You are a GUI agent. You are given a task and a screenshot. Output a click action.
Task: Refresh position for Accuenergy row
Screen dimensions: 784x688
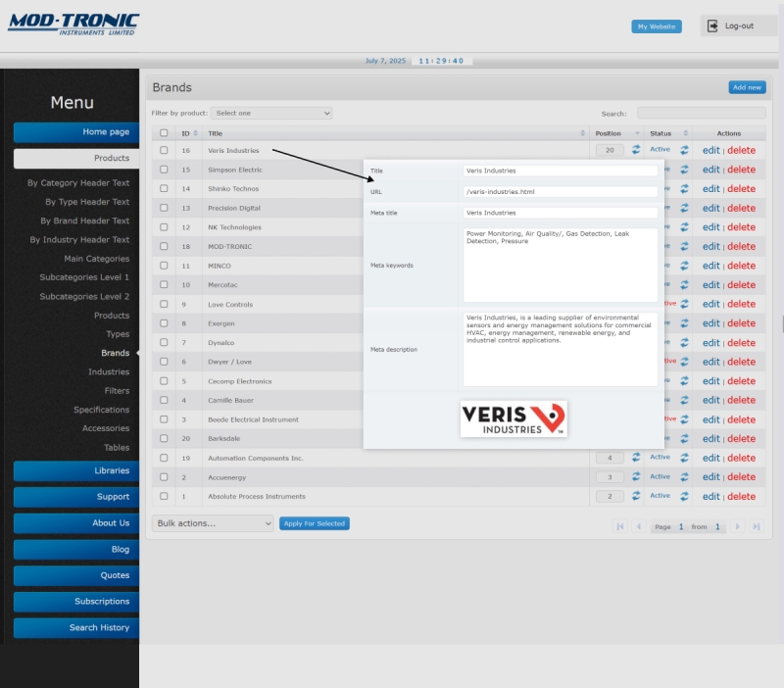pyautogui.click(x=635, y=476)
